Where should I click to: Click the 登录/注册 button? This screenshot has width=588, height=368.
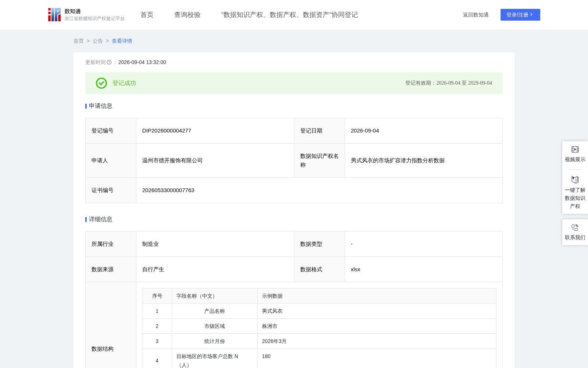click(520, 15)
